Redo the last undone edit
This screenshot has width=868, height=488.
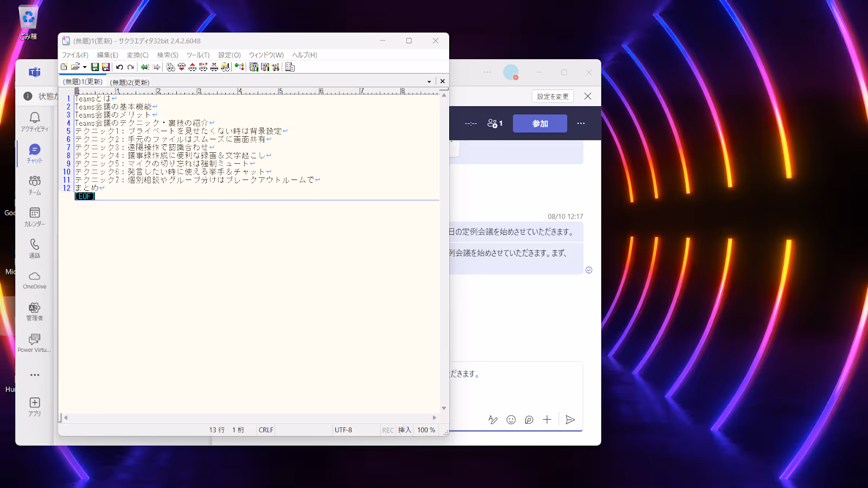coord(130,67)
